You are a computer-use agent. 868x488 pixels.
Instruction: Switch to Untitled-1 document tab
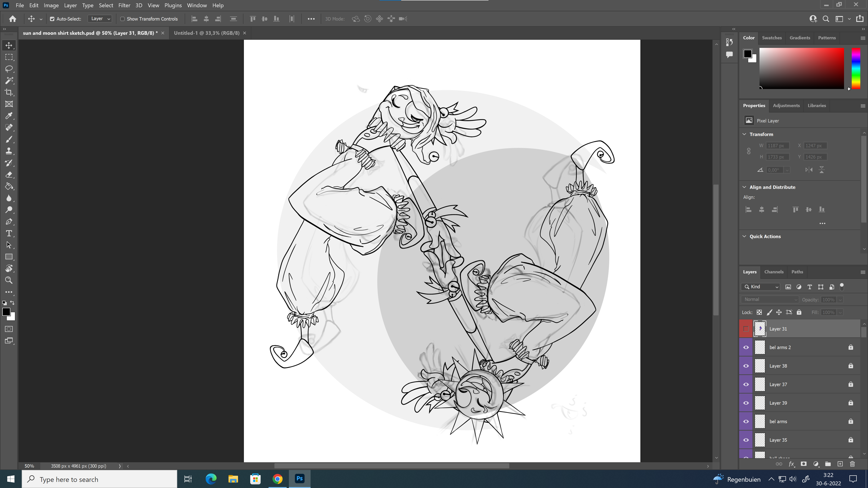click(x=207, y=33)
